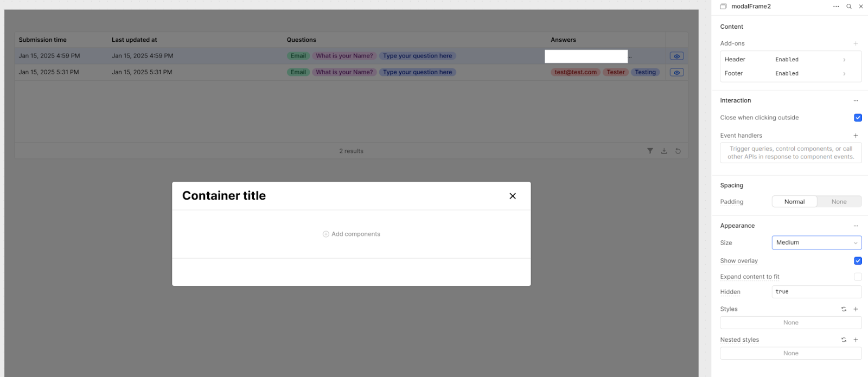The image size is (868, 377).
Task: Click the Answers column header
Action: pyautogui.click(x=563, y=40)
